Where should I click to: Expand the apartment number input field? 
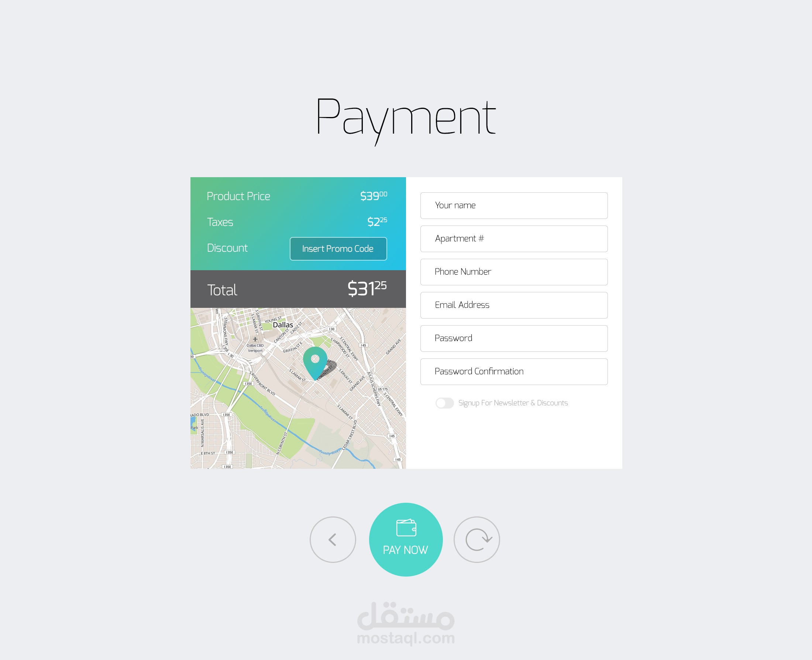(x=514, y=238)
